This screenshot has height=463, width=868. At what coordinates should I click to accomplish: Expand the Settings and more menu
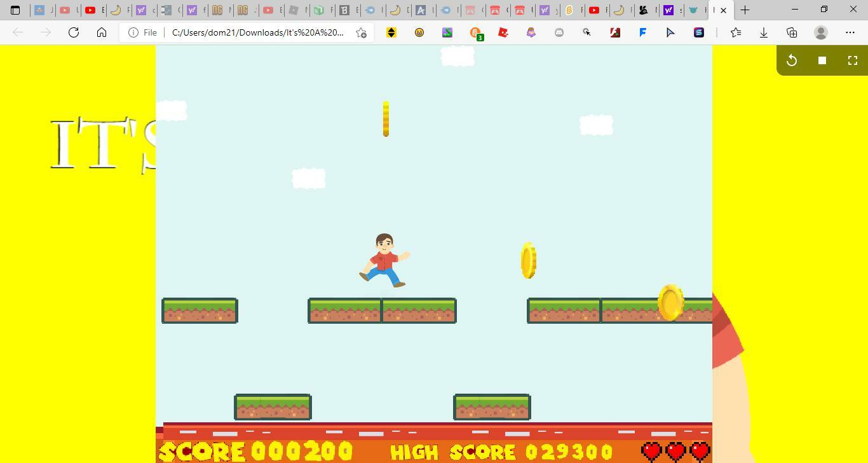pos(850,32)
